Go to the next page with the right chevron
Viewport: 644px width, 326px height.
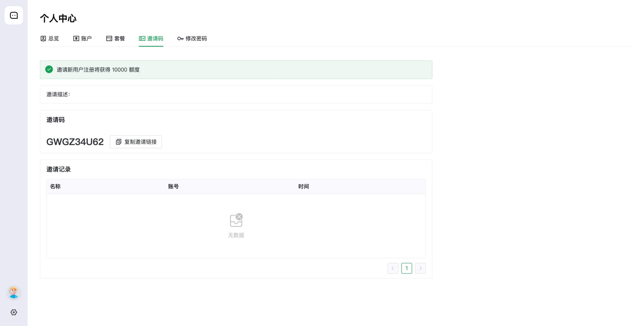tap(420, 268)
